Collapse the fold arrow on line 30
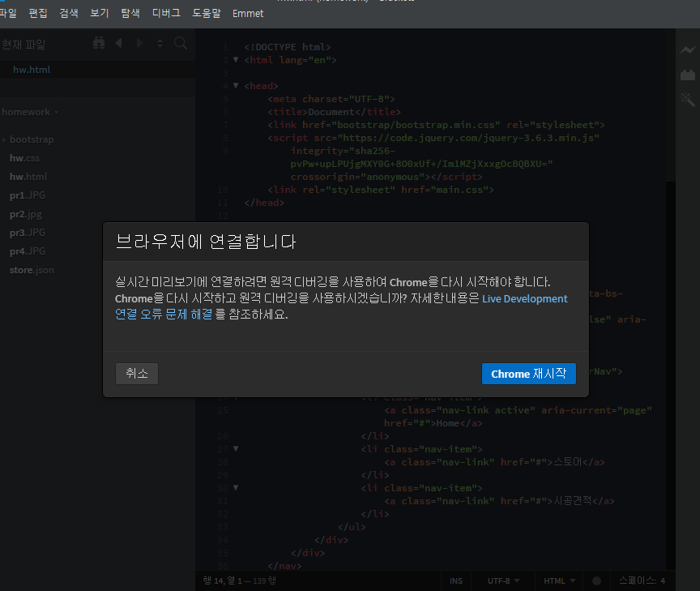 pyautogui.click(x=236, y=487)
